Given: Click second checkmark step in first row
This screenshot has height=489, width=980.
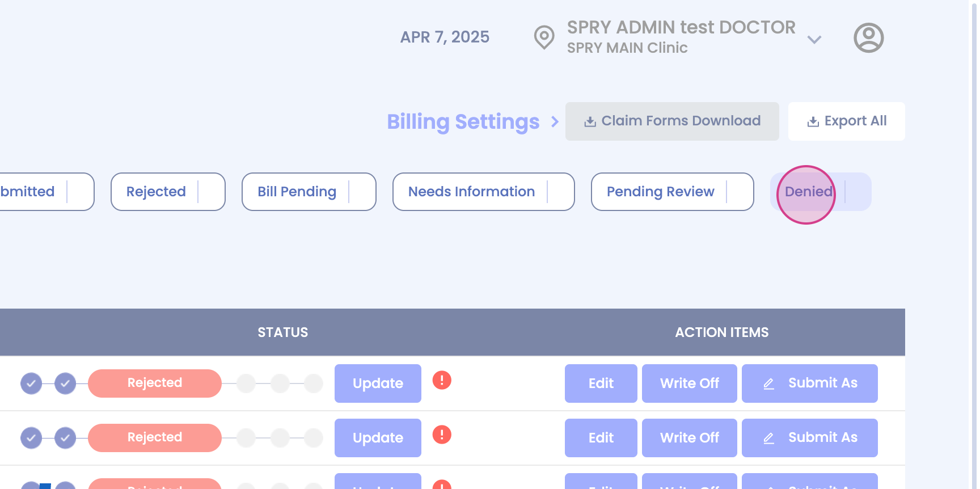Looking at the screenshot, I should tap(65, 383).
